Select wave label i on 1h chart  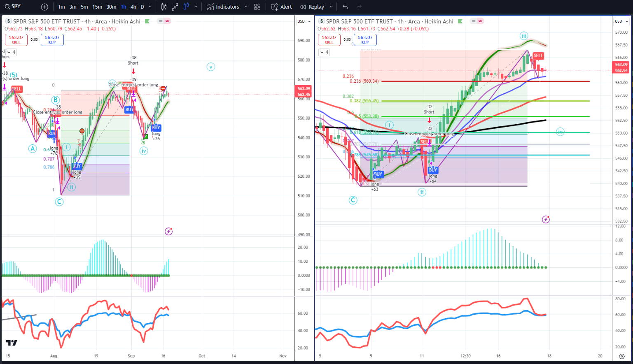point(389,125)
